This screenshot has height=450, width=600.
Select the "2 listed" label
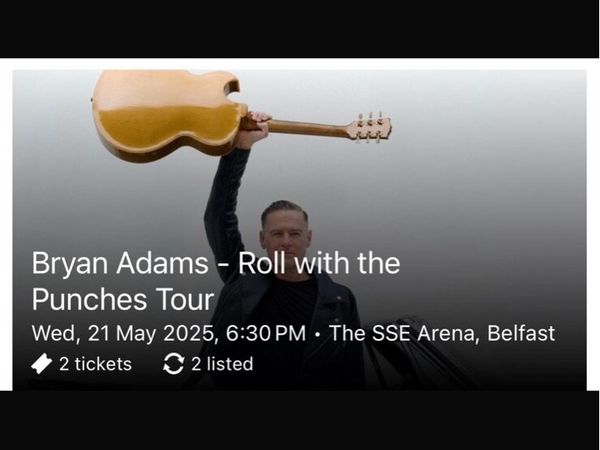222,364
